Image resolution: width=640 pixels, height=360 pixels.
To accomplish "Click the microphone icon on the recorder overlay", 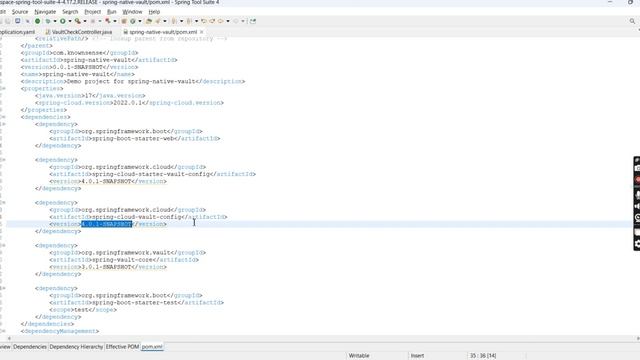I will (x=638, y=195).
